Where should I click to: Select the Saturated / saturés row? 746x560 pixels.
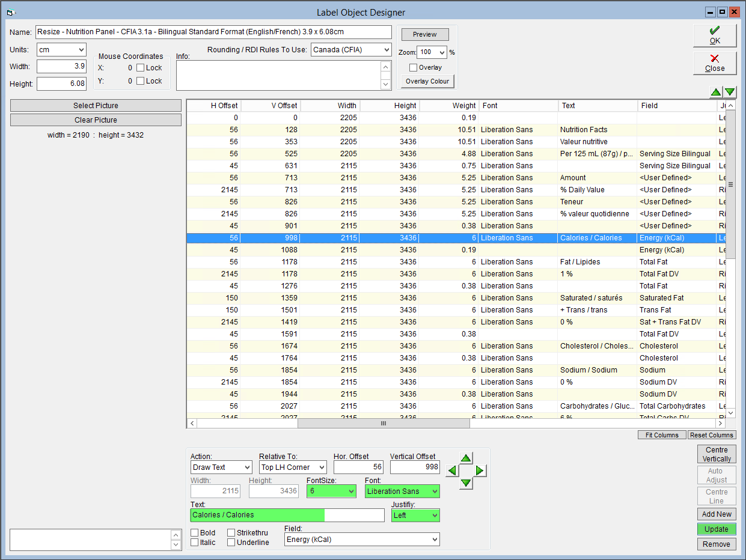coord(456,298)
